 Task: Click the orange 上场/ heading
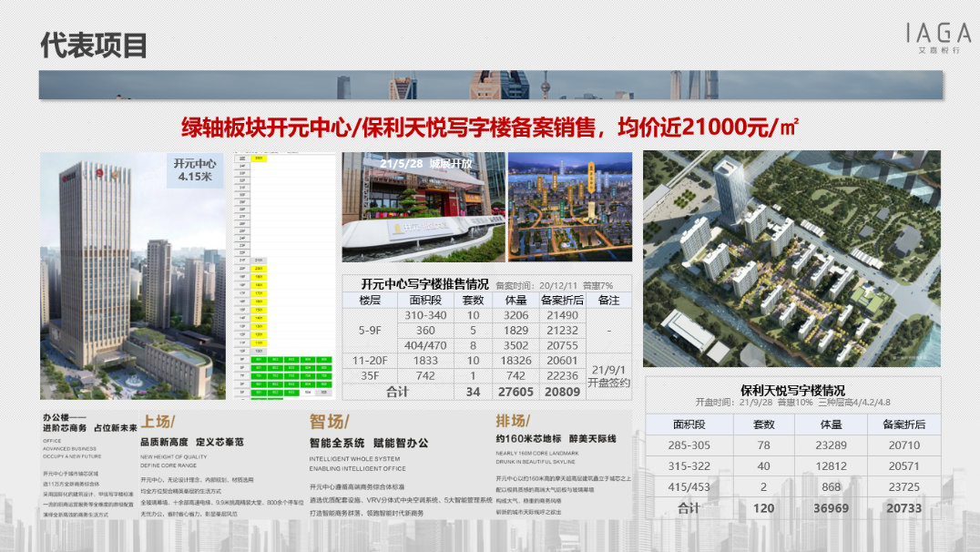pyautogui.click(x=158, y=422)
